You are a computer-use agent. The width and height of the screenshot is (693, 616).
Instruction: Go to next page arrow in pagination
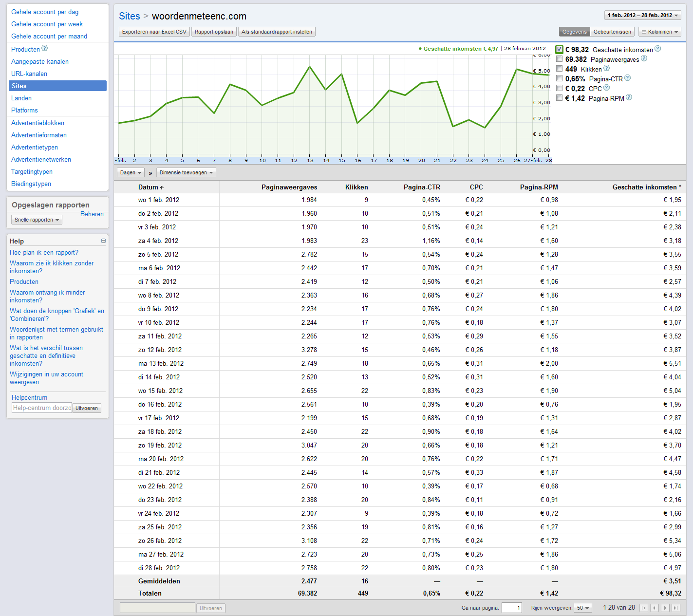coord(665,608)
